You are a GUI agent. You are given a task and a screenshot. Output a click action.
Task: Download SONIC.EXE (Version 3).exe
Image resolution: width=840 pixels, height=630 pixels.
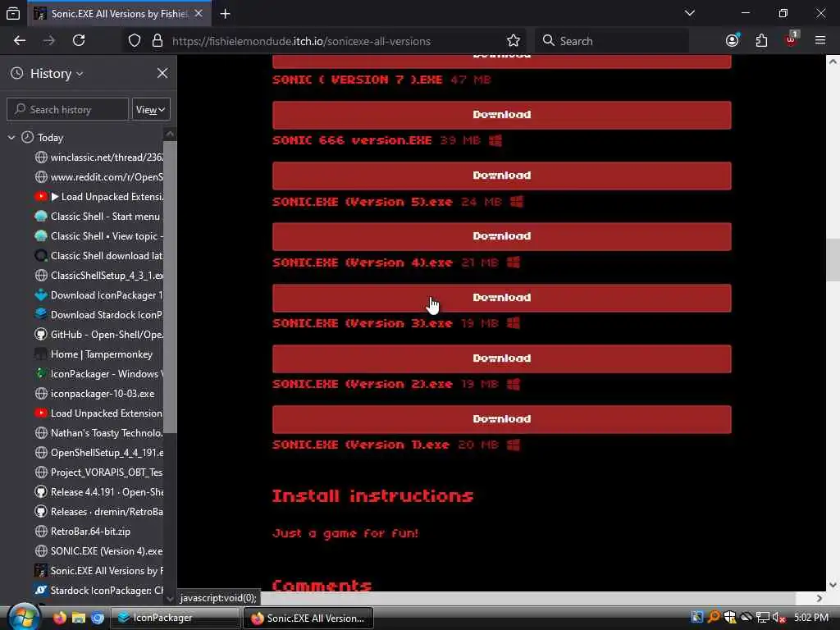coord(501,298)
